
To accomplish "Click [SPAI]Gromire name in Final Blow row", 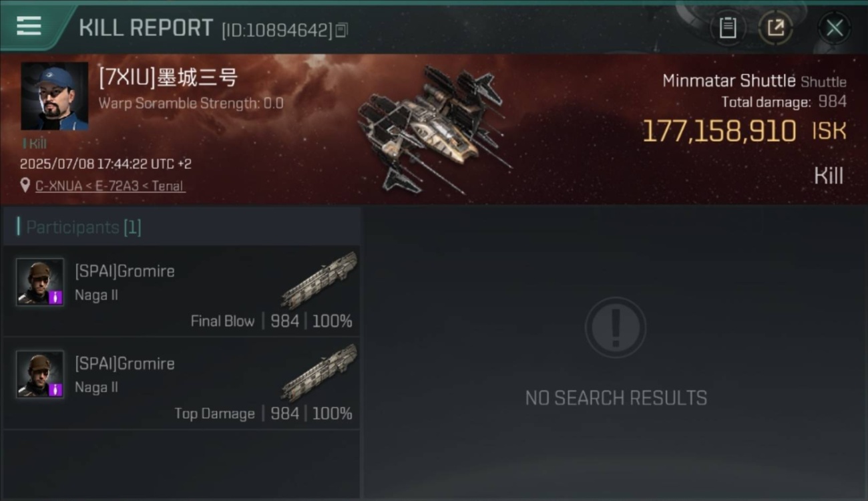I will tap(125, 271).
